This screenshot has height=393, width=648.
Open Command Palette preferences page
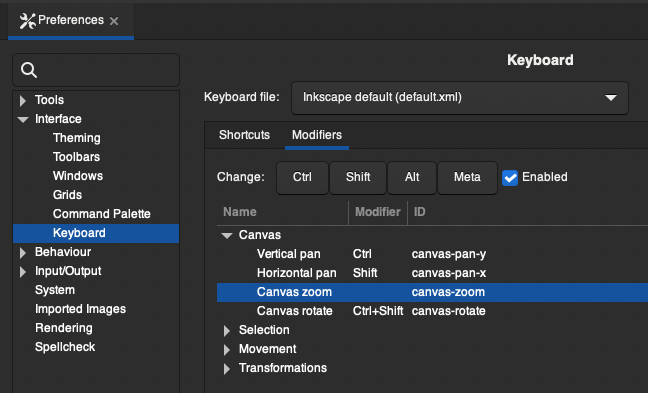tap(102, 214)
